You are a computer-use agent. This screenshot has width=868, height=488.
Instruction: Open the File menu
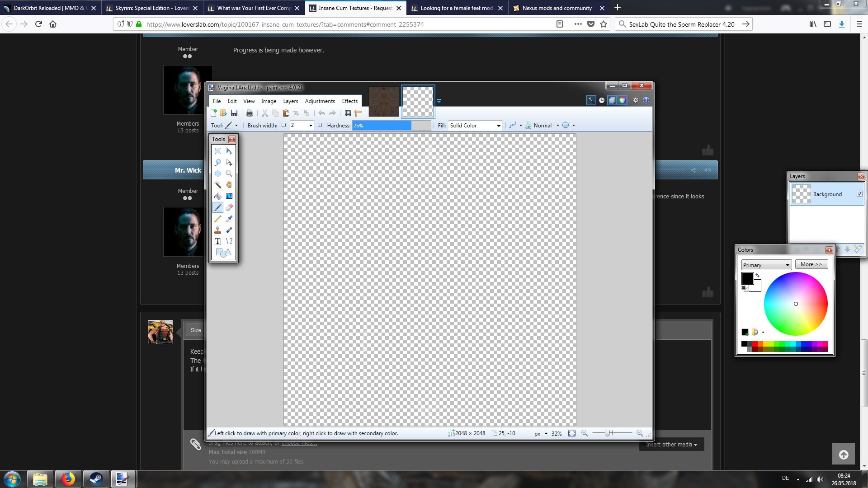click(217, 101)
